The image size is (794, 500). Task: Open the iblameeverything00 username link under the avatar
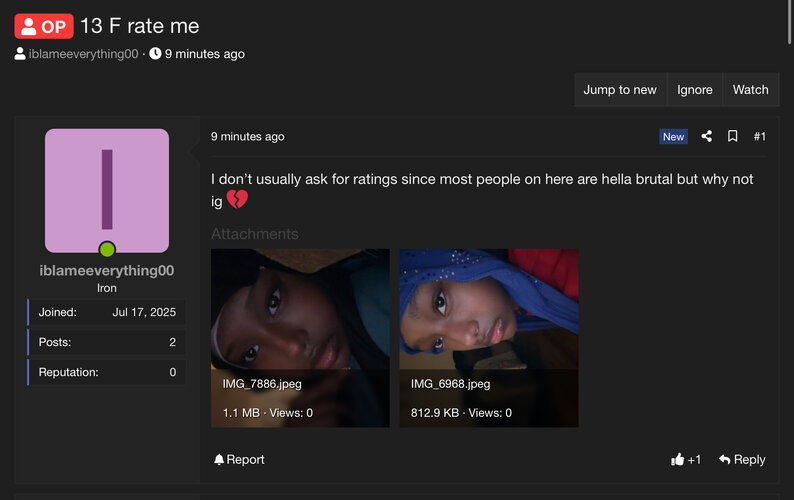coord(107,271)
